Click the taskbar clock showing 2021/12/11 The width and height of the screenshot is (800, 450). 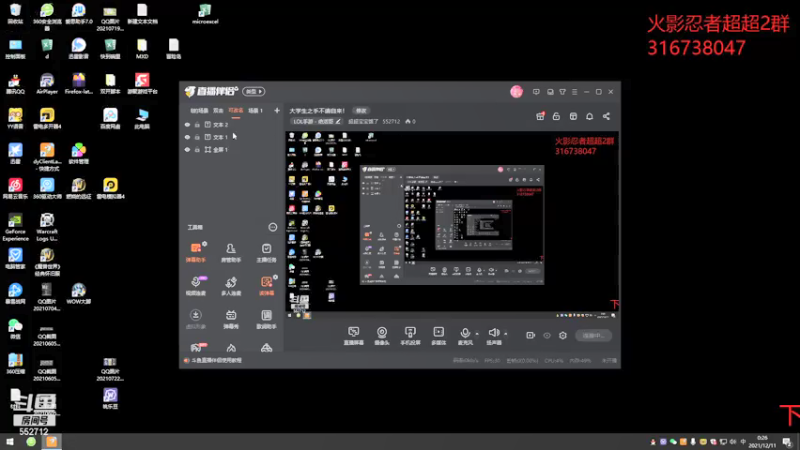762,442
